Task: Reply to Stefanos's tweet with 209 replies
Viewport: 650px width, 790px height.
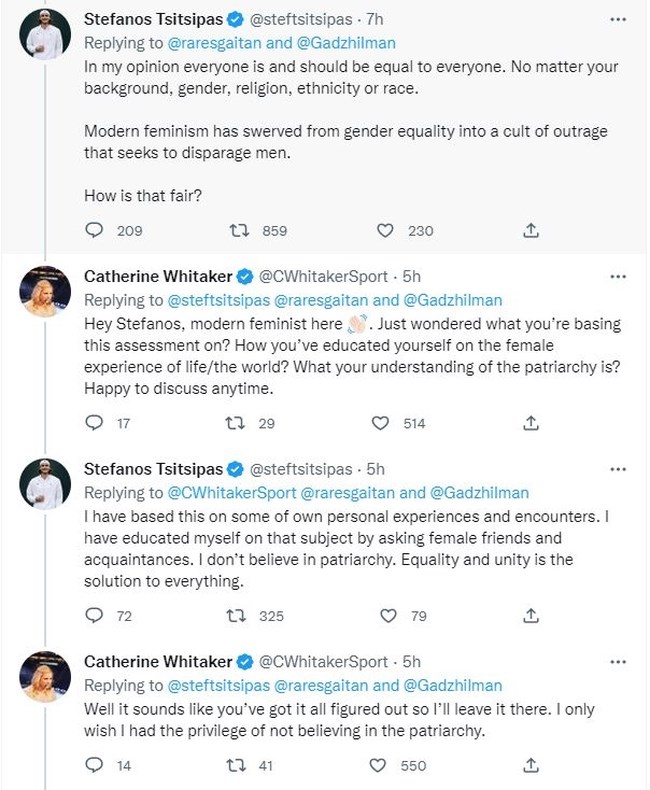Action: click(95, 230)
